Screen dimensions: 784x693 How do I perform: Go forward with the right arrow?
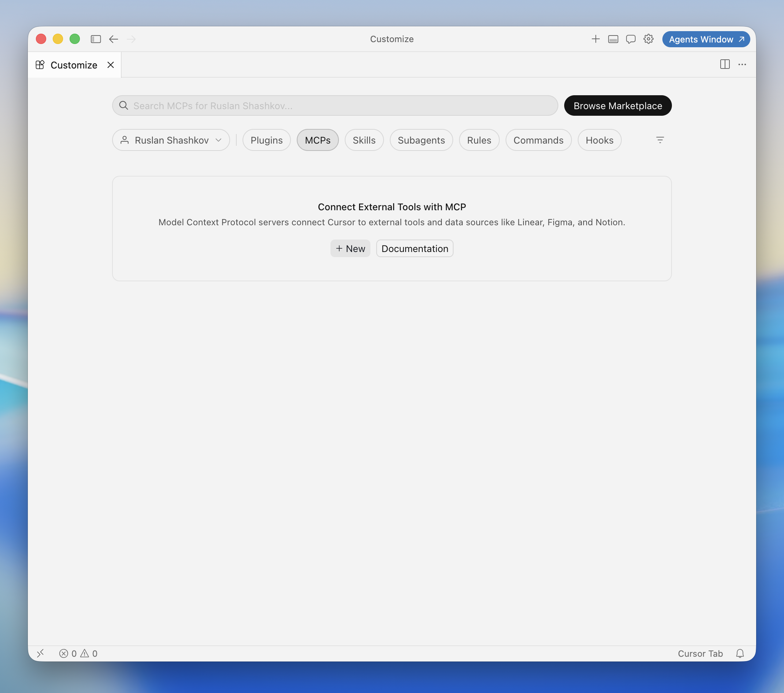click(x=131, y=39)
